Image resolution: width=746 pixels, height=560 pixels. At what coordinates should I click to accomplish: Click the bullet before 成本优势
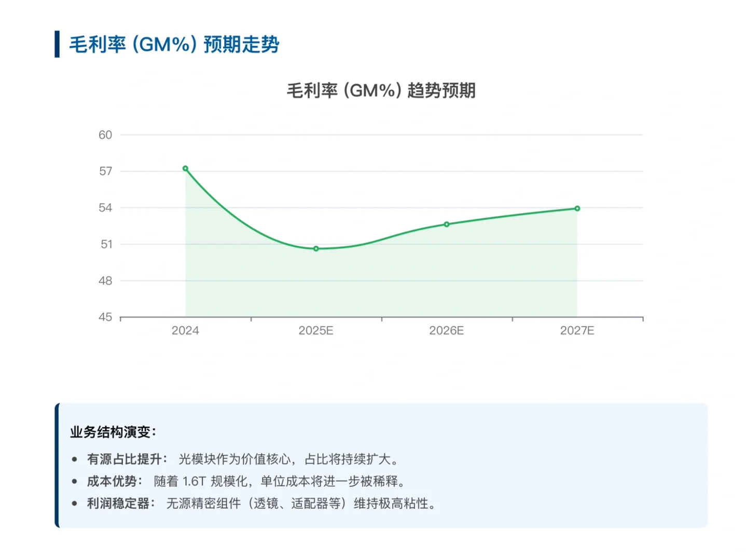tap(73, 481)
